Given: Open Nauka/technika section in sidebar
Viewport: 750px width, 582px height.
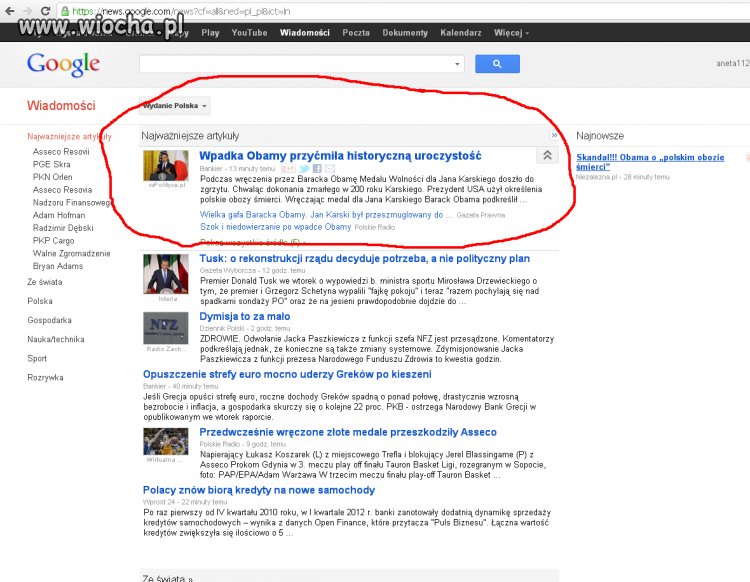Looking at the screenshot, I should [x=55, y=339].
